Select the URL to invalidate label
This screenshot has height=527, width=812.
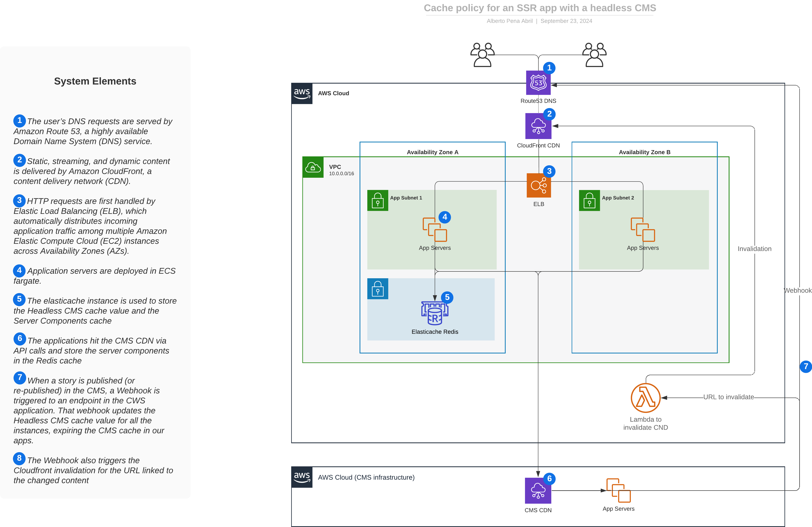tap(728, 397)
